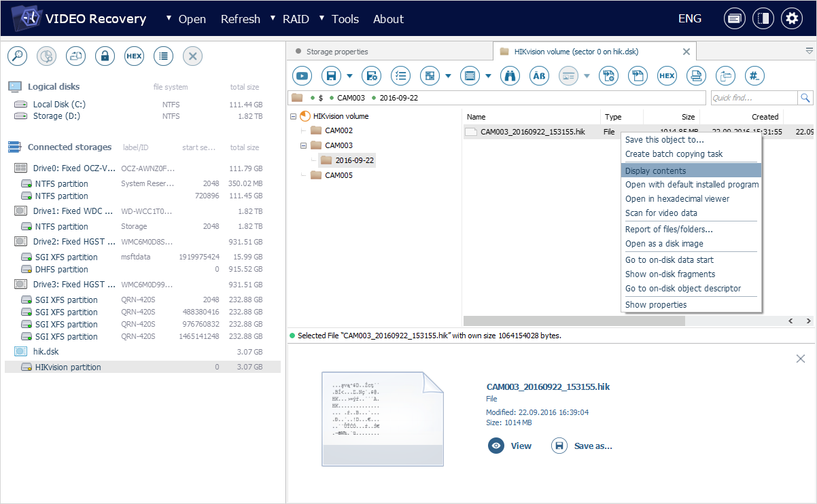Click the CAM003 breadcrumb in path bar
The image size is (817, 504).
351,98
